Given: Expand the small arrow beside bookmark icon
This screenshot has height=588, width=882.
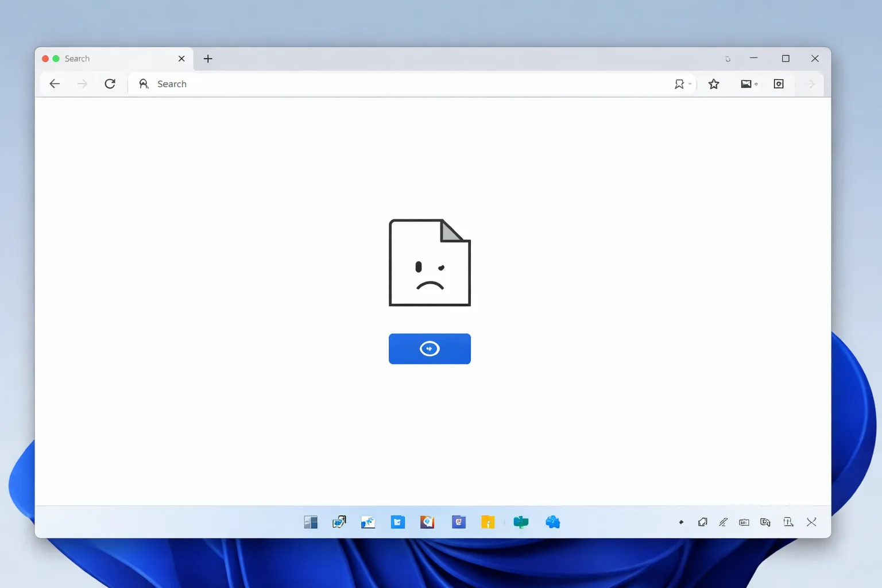Looking at the screenshot, I should point(690,84).
